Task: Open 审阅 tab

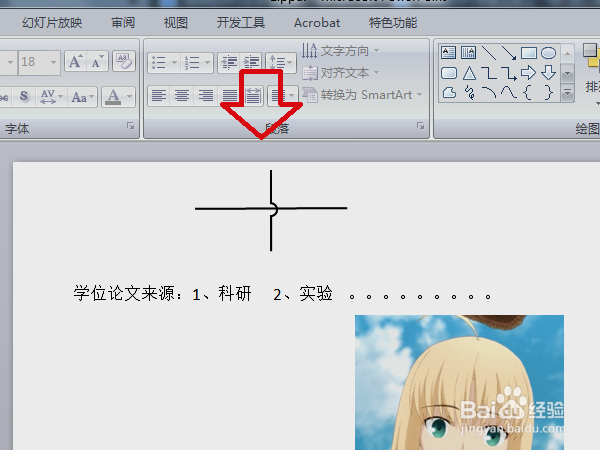Action: point(123,23)
